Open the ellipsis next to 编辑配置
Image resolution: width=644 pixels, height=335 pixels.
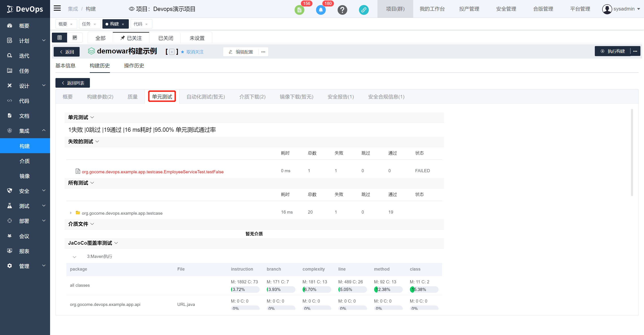(x=263, y=52)
